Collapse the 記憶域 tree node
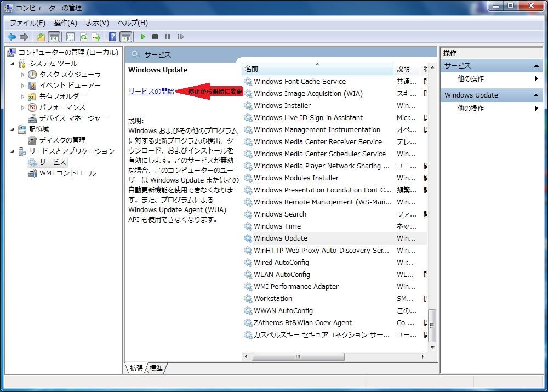This screenshot has width=548, height=392. pyautogui.click(x=12, y=129)
